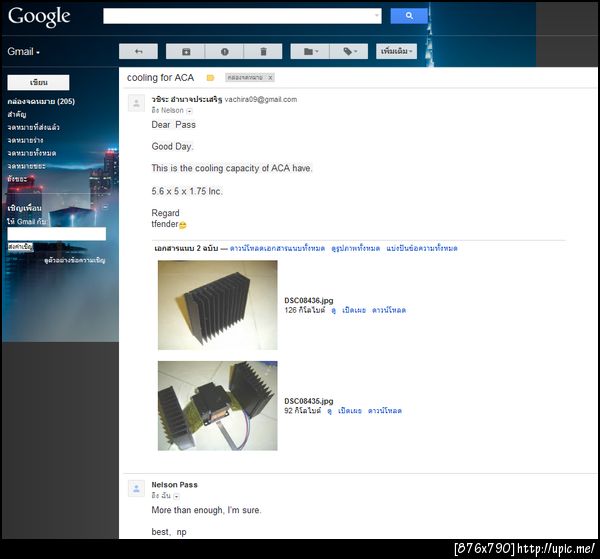600x559 pixels.
Task: Click file name DSC08436.jpg
Action: [308, 301]
